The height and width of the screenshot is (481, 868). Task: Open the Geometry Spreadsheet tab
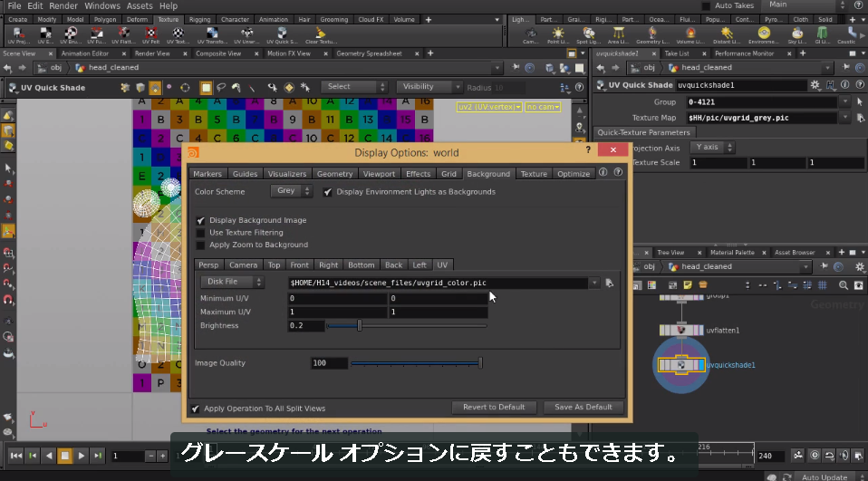(370, 53)
